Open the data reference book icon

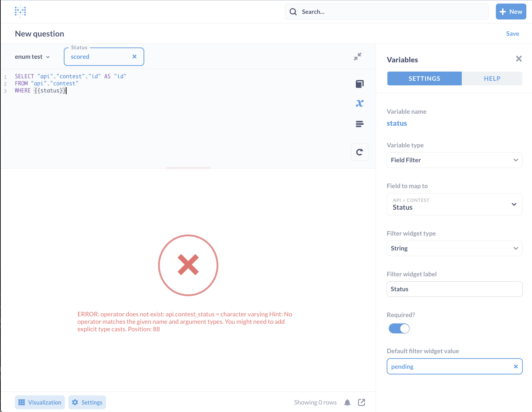(x=359, y=84)
